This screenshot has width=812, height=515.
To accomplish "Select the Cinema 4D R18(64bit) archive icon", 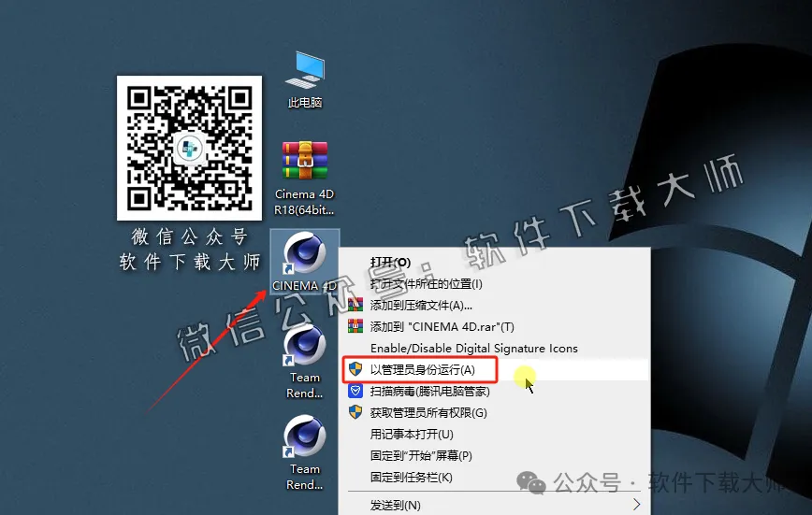I will (x=305, y=178).
